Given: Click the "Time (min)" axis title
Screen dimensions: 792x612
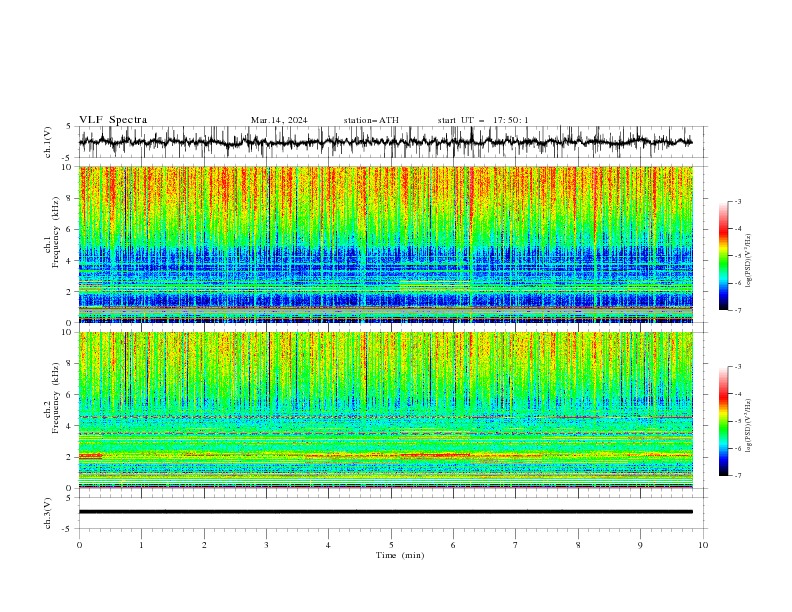Looking at the screenshot, I should (400, 555).
